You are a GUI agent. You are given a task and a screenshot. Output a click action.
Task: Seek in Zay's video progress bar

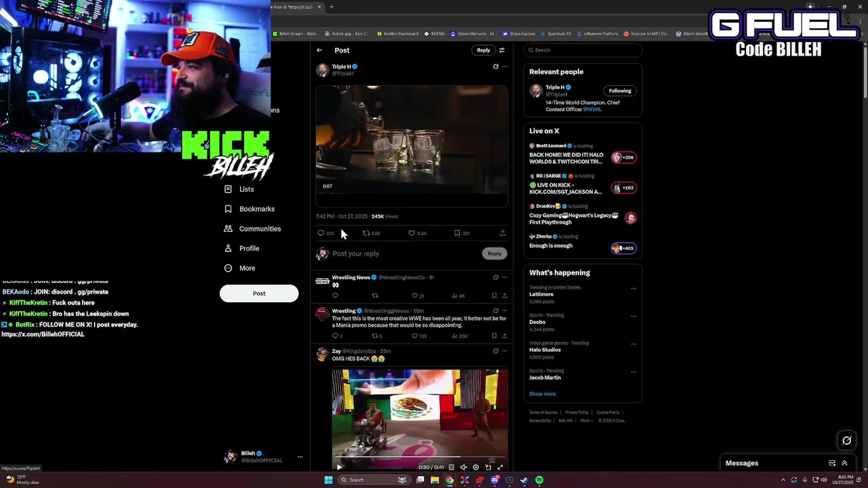click(420, 457)
